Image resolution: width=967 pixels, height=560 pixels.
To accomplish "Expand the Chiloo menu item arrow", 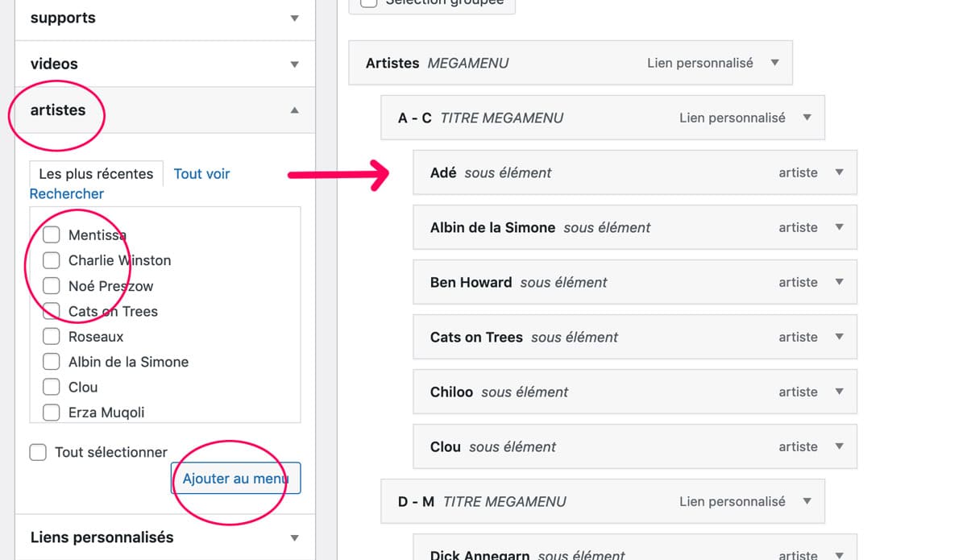I will tap(839, 392).
